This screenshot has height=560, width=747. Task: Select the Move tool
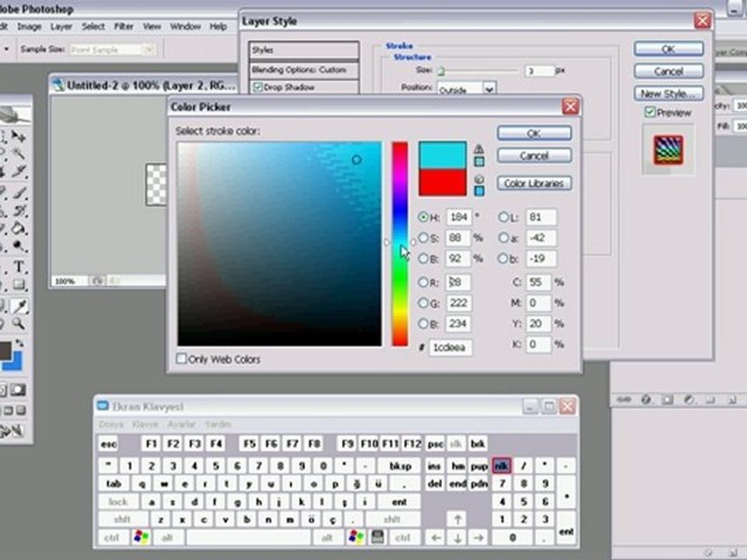pos(18,136)
